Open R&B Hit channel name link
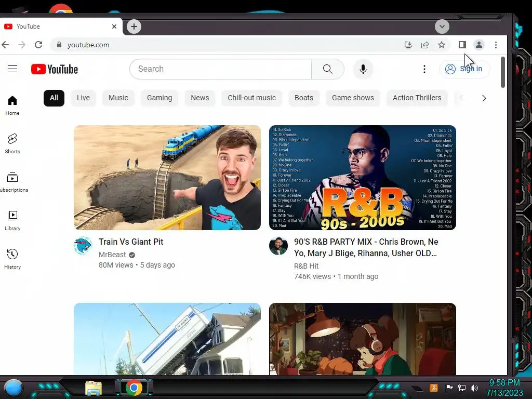Image resolution: width=532 pixels, height=399 pixels. 307,267
